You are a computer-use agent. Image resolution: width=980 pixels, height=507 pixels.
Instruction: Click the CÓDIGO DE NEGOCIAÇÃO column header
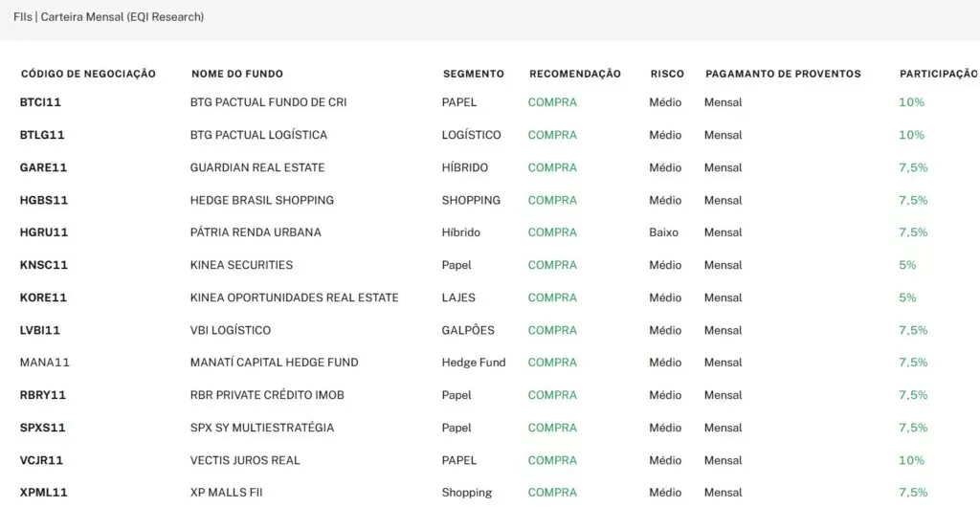tap(88, 74)
